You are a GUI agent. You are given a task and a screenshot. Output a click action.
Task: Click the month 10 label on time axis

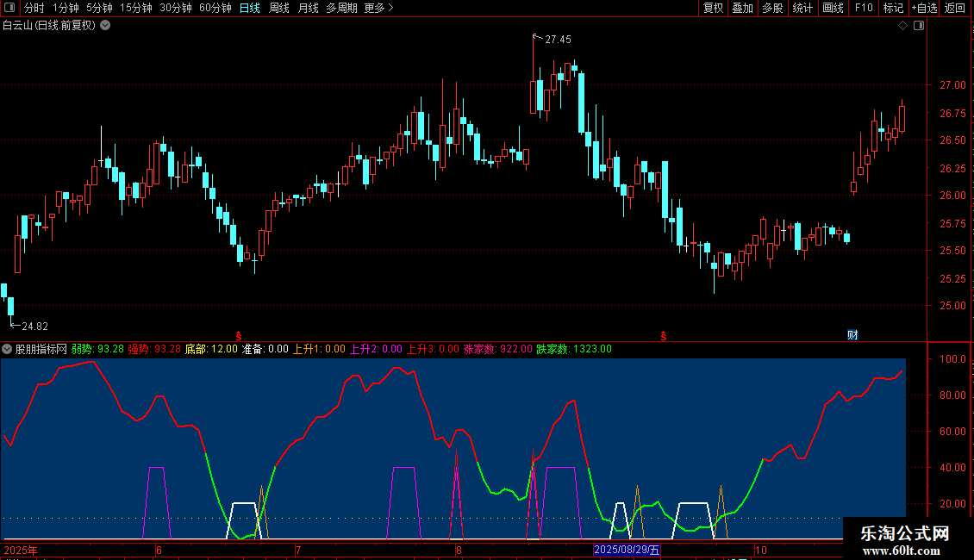pos(761,550)
